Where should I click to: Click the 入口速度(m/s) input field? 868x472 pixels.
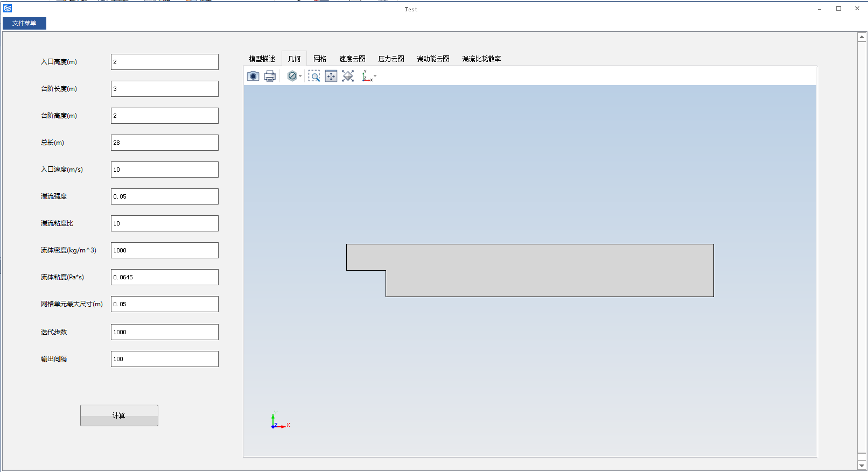165,170
